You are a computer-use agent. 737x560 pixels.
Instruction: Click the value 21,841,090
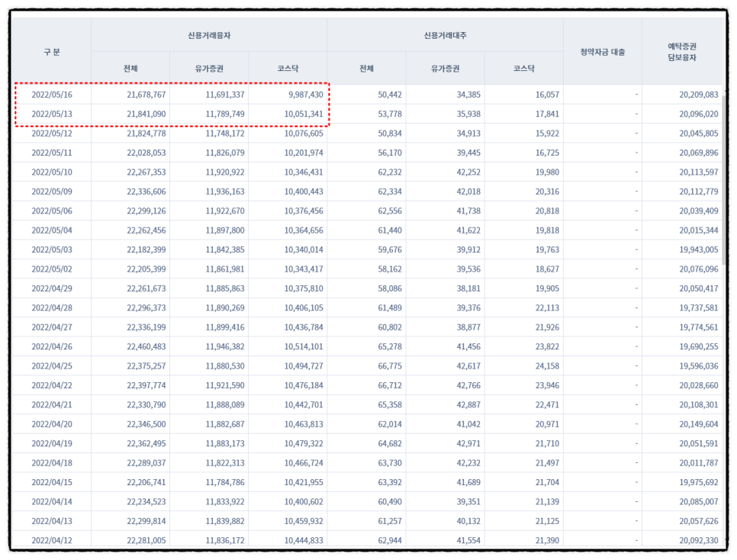point(146,114)
